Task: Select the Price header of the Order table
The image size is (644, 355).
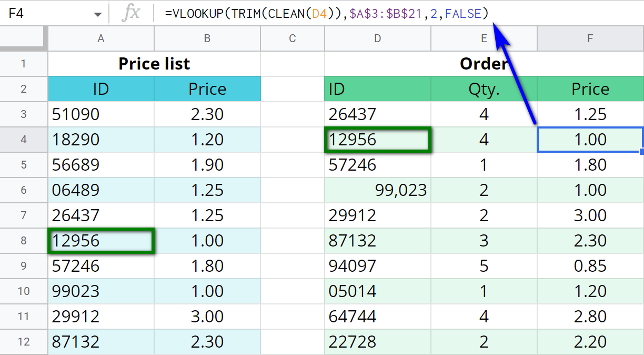Action: coord(590,88)
